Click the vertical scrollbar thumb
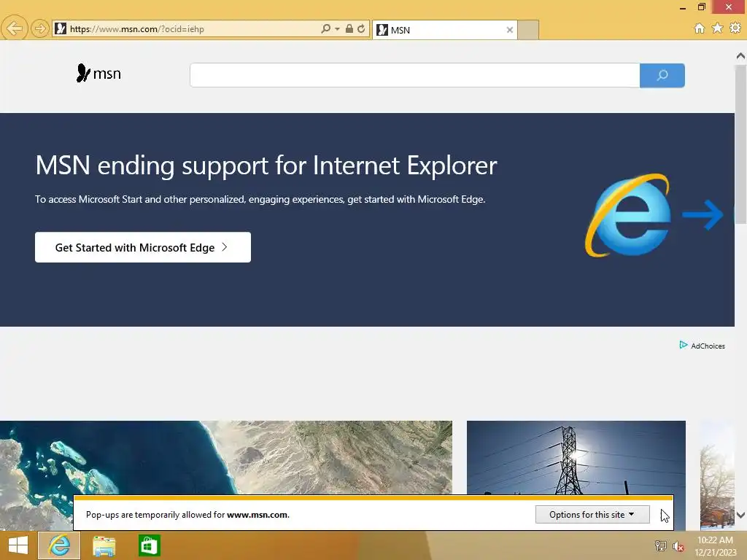The width and height of the screenshot is (747, 560). 740,144
